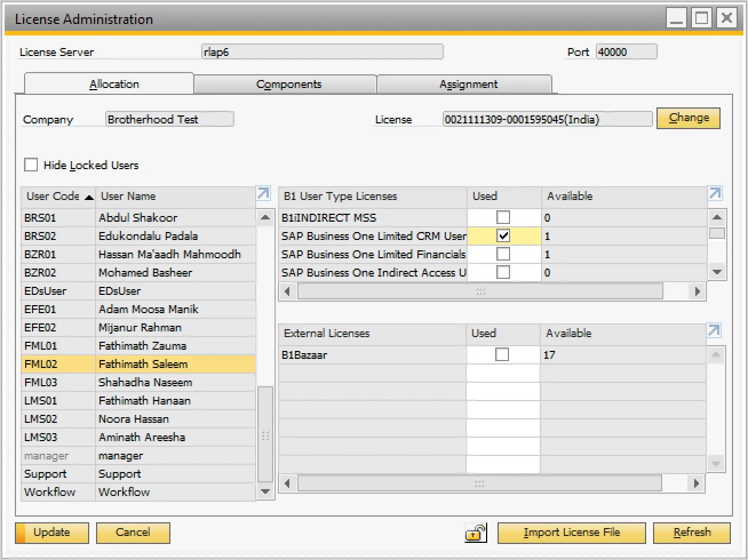This screenshot has width=748, height=560.
Task: Select user Adam Moosa Manik
Action: point(138,309)
